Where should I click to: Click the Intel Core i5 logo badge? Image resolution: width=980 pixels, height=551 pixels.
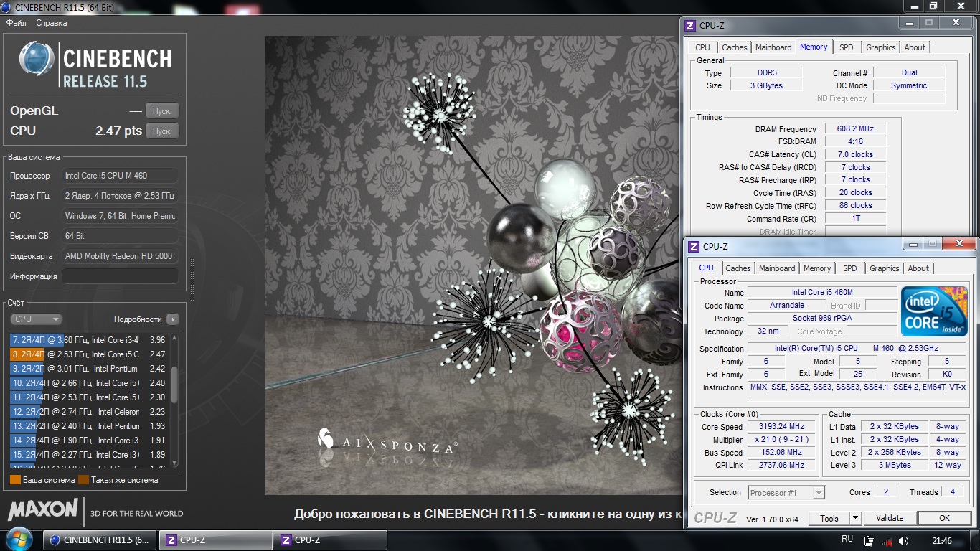934,311
